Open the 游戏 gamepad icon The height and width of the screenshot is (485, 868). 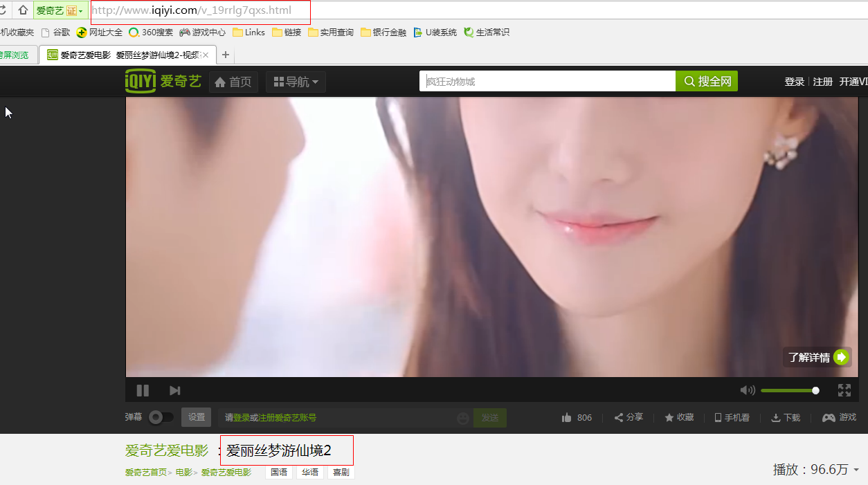(x=839, y=417)
